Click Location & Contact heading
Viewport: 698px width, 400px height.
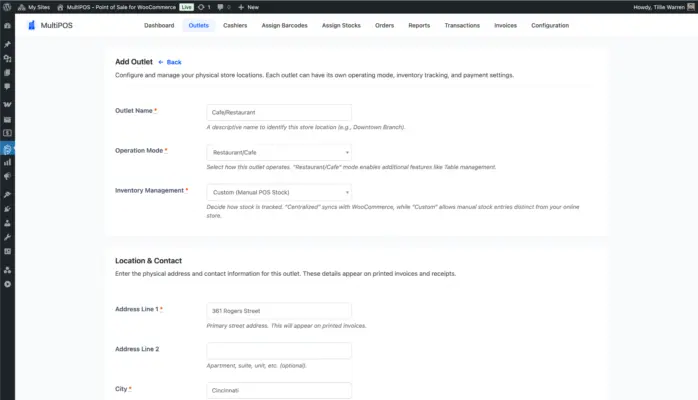148,261
